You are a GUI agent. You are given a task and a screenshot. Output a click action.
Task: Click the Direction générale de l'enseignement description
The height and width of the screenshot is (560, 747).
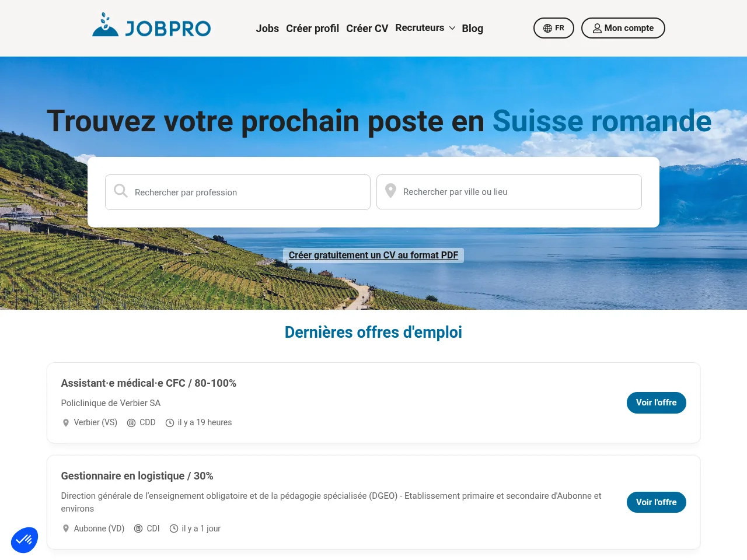(x=331, y=502)
